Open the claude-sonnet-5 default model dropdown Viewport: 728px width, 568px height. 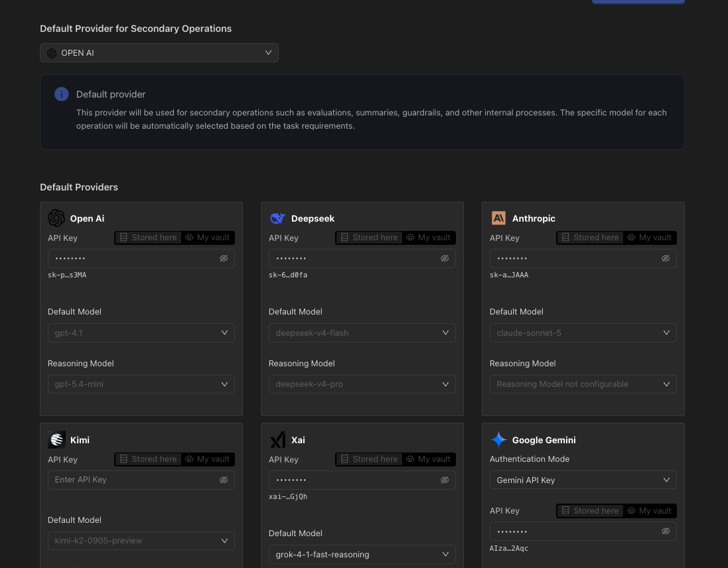point(583,332)
